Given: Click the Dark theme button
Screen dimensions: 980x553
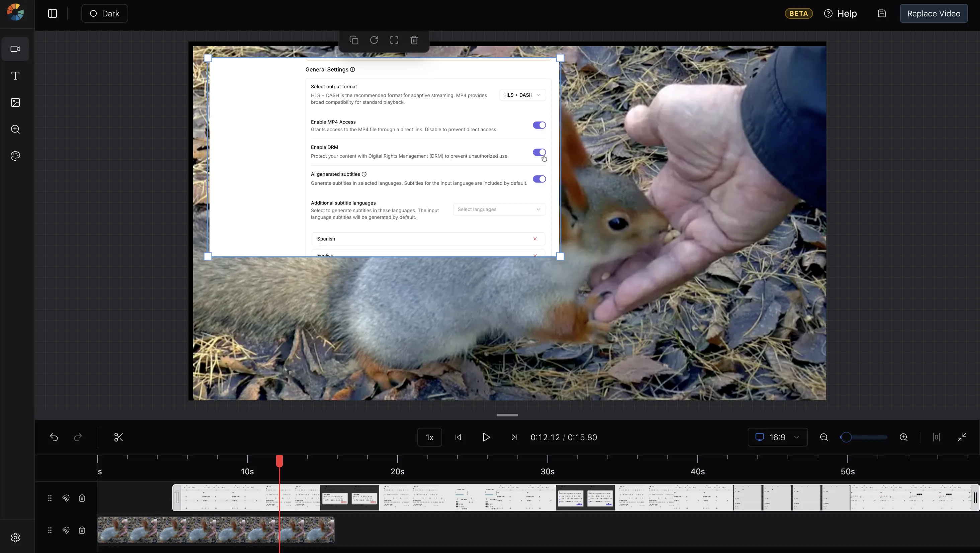Looking at the screenshot, I should [x=105, y=14].
